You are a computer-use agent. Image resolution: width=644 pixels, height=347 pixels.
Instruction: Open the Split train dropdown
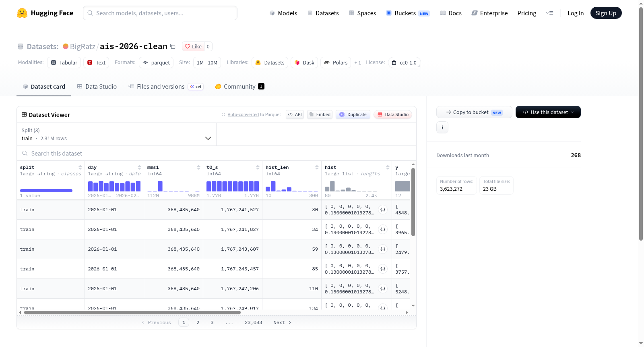pyautogui.click(x=116, y=134)
